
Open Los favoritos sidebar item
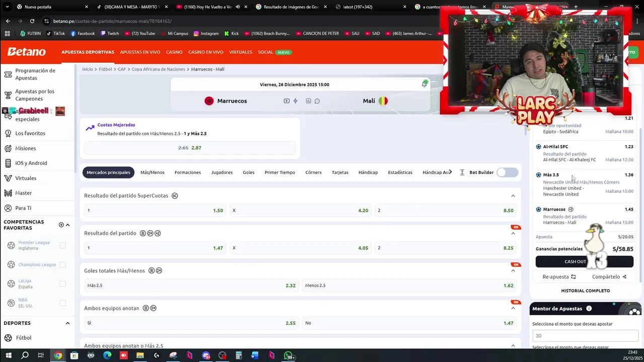30,133
